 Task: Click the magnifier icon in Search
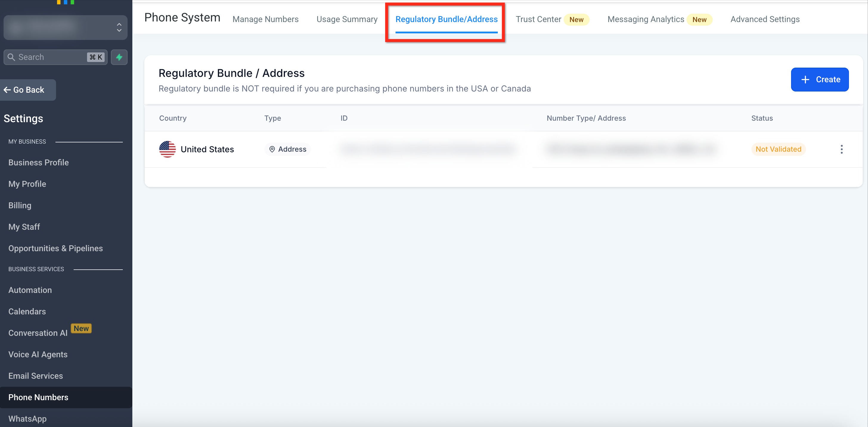point(11,57)
